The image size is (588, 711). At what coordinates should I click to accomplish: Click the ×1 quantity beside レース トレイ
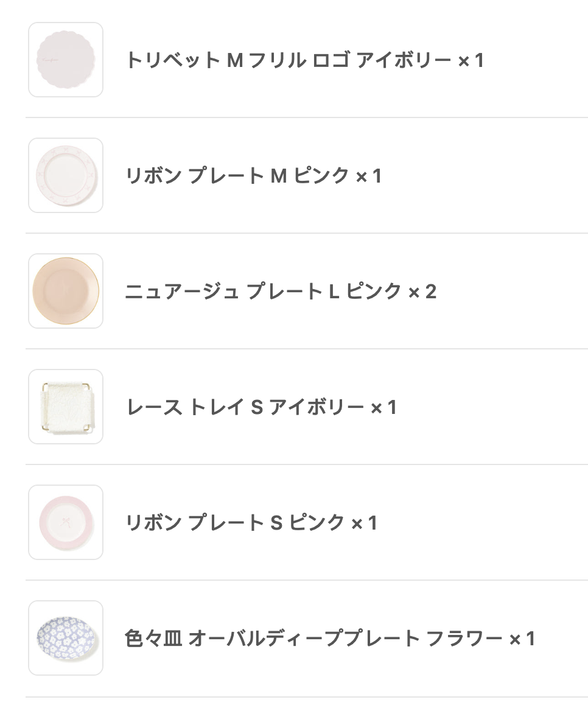[384, 407]
